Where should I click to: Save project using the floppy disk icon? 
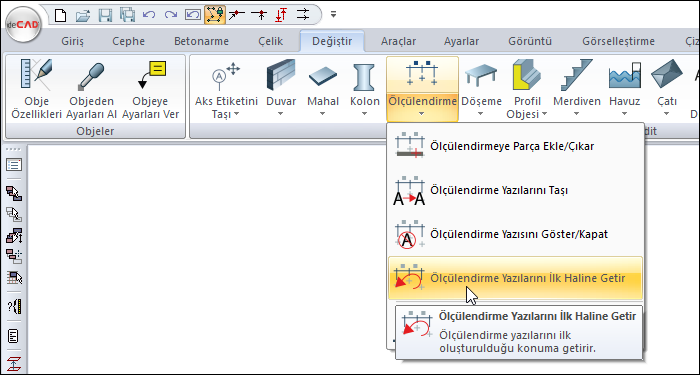[105, 15]
